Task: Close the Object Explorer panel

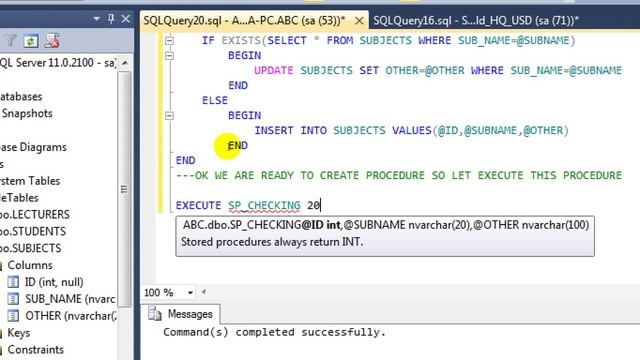Action: coord(126,19)
